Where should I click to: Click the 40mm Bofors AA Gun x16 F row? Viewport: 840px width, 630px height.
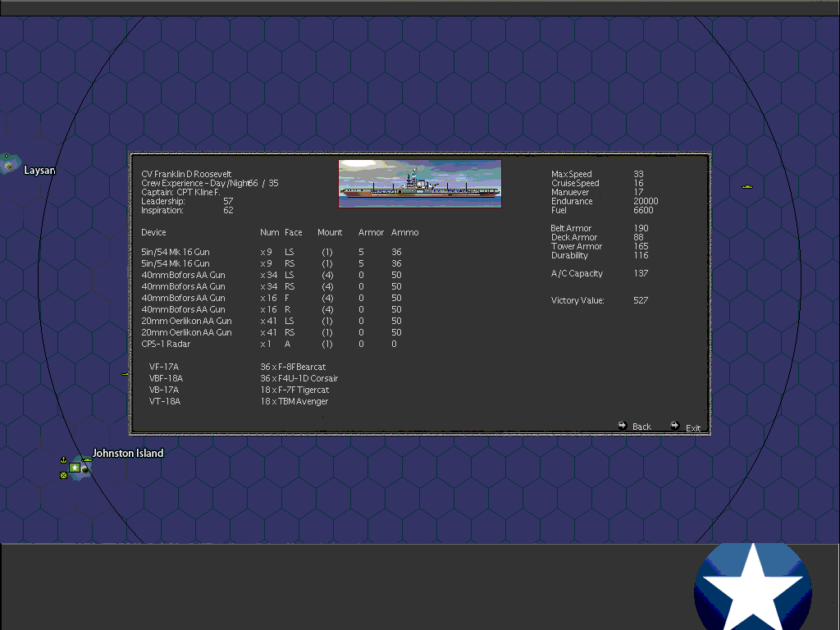coord(272,298)
